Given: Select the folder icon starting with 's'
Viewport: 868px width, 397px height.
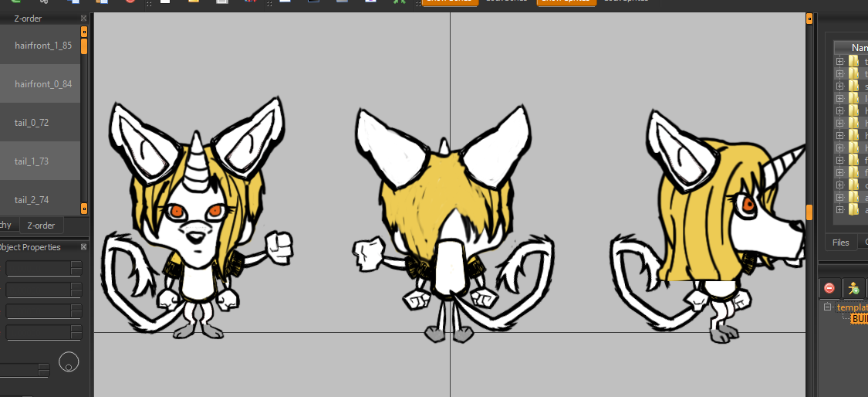Looking at the screenshot, I should coord(853,87).
